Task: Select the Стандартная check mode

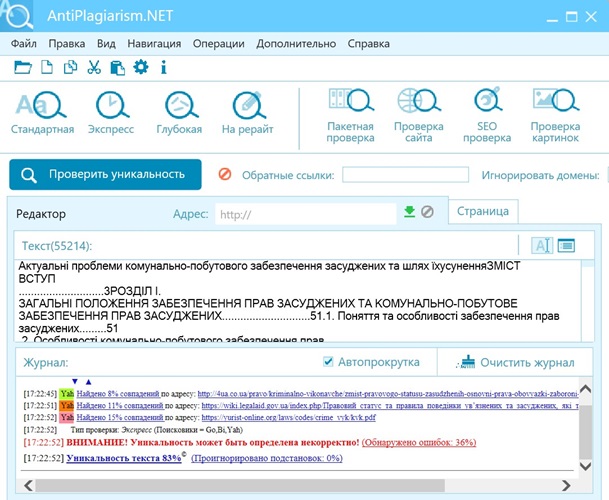Action: (x=42, y=113)
